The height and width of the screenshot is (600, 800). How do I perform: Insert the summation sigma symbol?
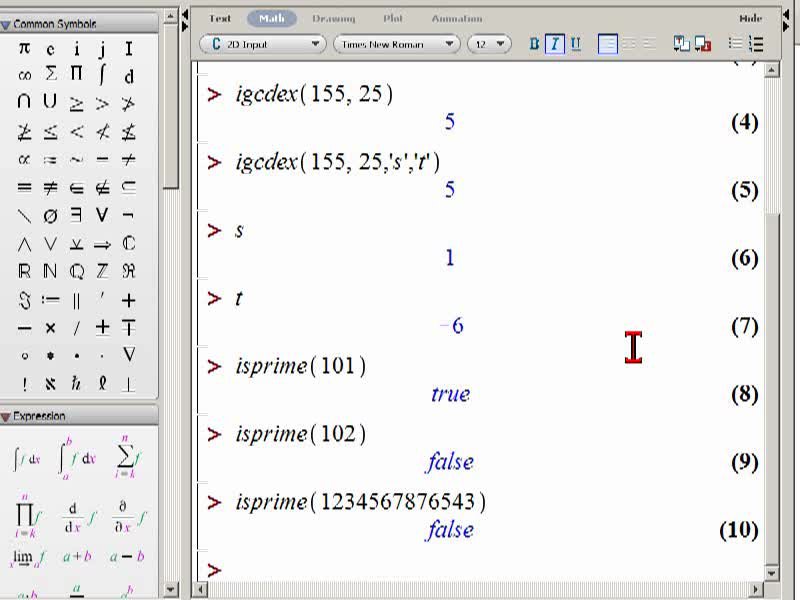(x=50, y=74)
